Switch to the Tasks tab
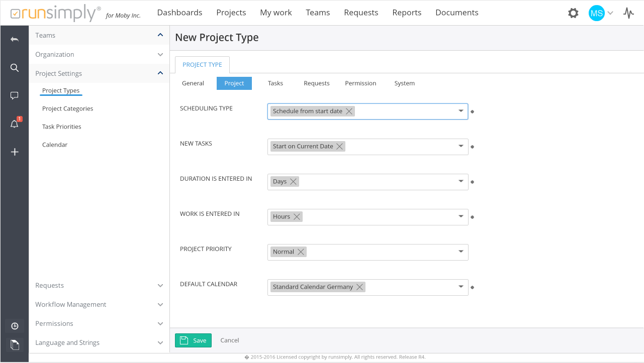This screenshot has width=644, height=363. pos(275,83)
